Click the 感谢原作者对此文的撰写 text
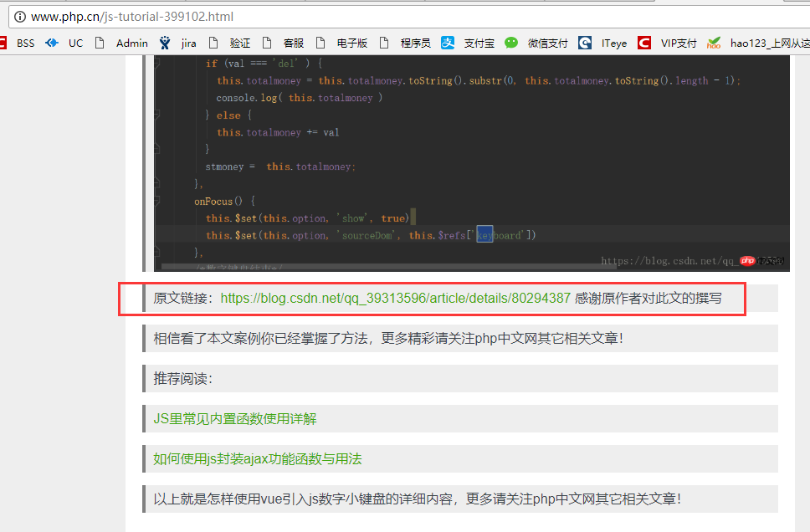This screenshot has height=532, width=810. [x=649, y=298]
